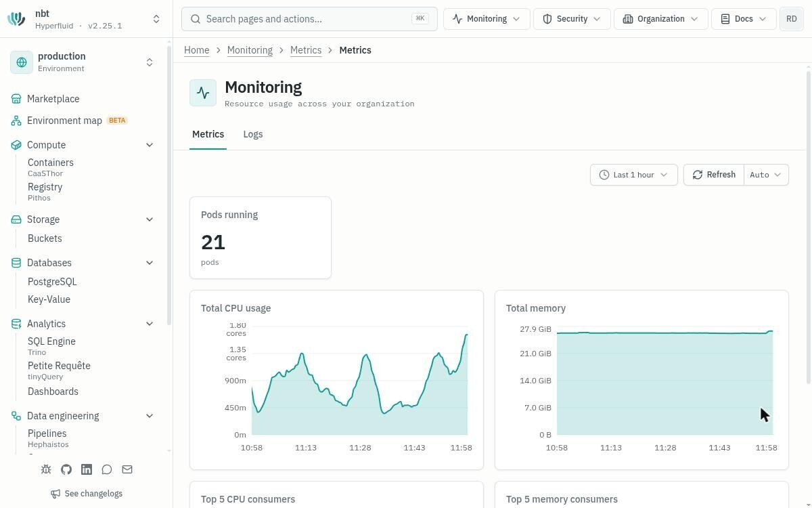Click the megaphone changelog icon
Screen dimensions: 812x508
(x=55, y=494)
